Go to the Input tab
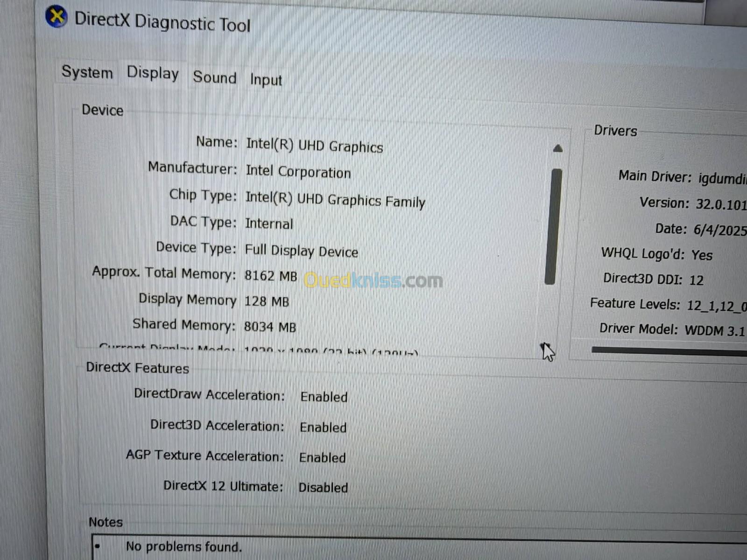This screenshot has height=560, width=747. click(266, 80)
